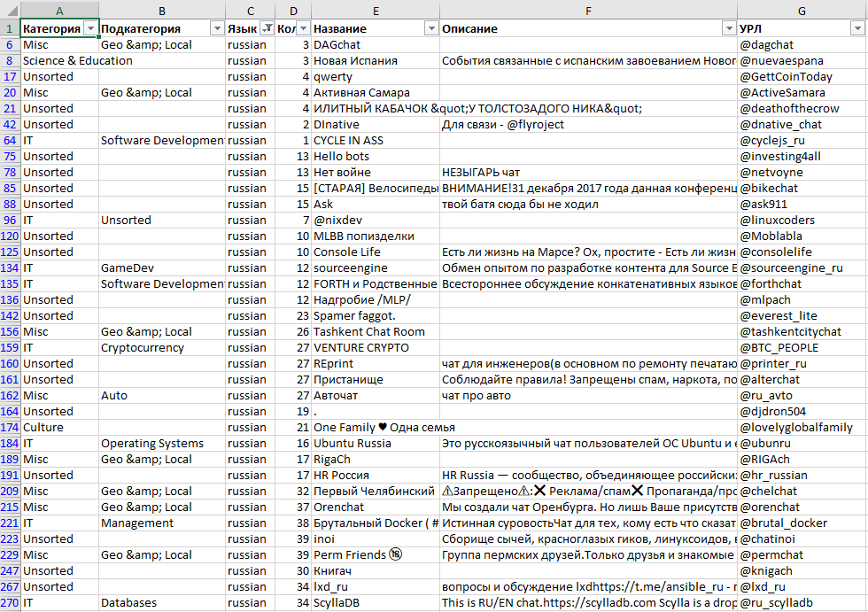Click the cell containing @dagchat
The width and height of the screenshot is (868, 612).
[802, 44]
